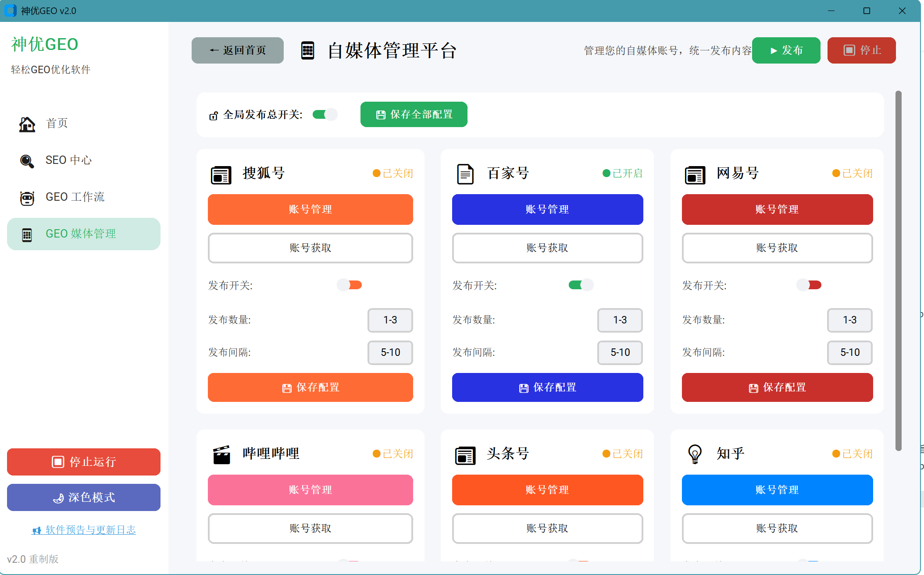Image resolution: width=924 pixels, height=575 pixels.
Task: Click the 百家号 document icon
Action: coord(465,174)
